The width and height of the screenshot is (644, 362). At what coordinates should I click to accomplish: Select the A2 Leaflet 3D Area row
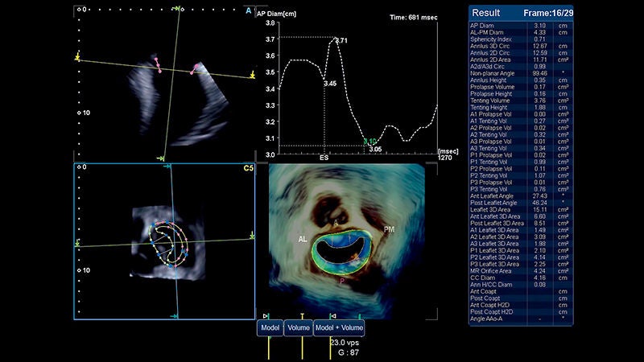(x=521, y=237)
